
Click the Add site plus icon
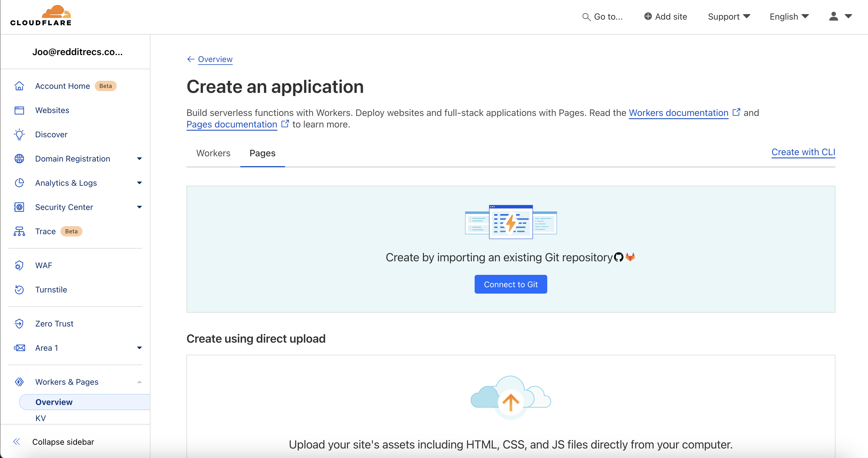(x=648, y=16)
